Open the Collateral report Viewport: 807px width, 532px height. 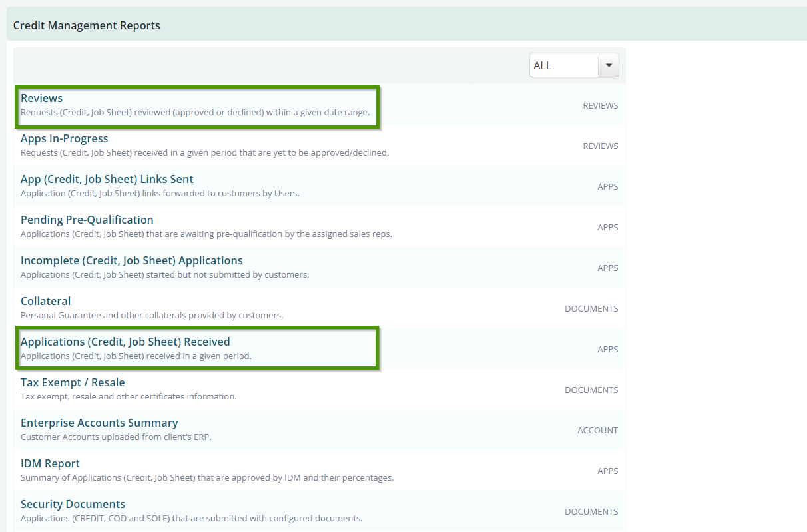(45, 301)
